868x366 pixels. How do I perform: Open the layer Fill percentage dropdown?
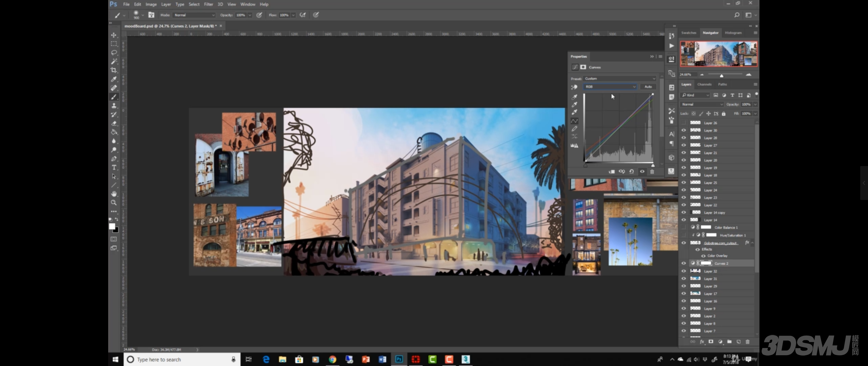click(755, 114)
